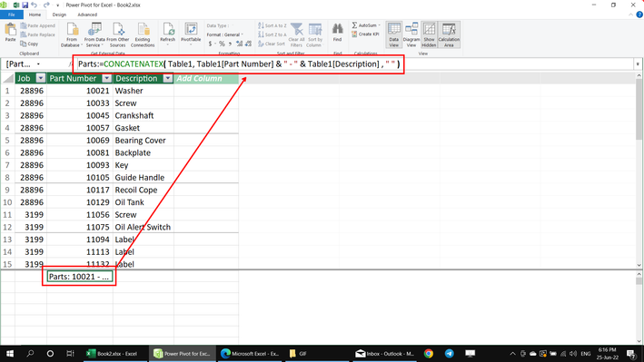Open From Data Service import

point(94,34)
